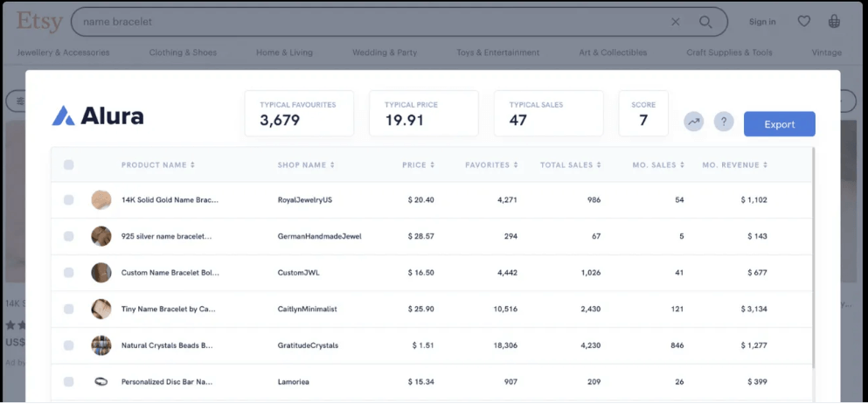The width and height of the screenshot is (868, 404).
Task: Open the help question mark icon
Action: [x=724, y=122]
